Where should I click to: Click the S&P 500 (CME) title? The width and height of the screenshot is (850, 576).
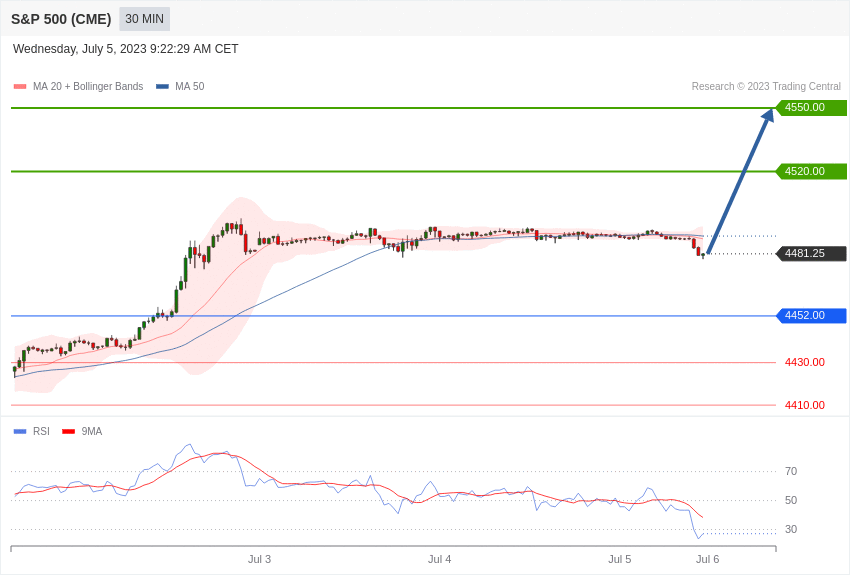point(61,20)
